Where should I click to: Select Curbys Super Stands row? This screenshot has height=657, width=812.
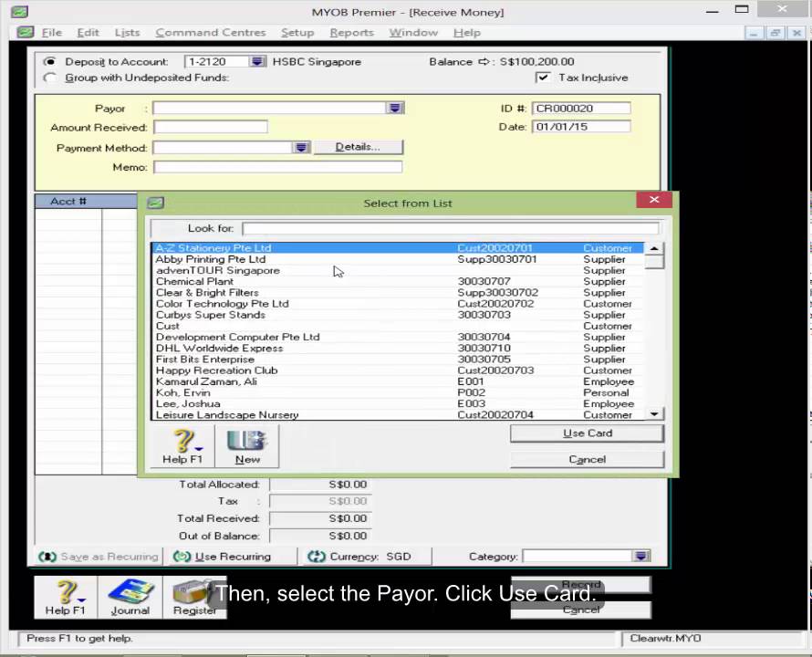coord(398,315)
